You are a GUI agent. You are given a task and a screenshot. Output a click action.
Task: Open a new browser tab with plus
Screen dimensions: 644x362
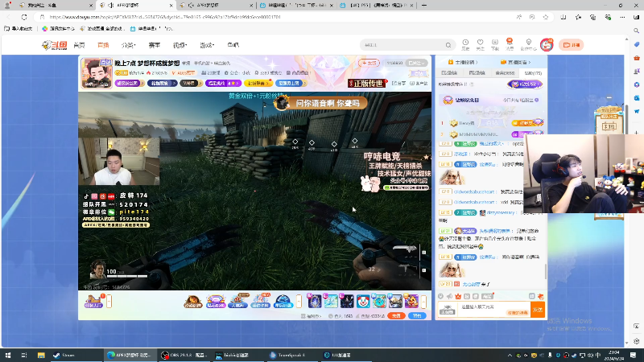click(424, 6)
